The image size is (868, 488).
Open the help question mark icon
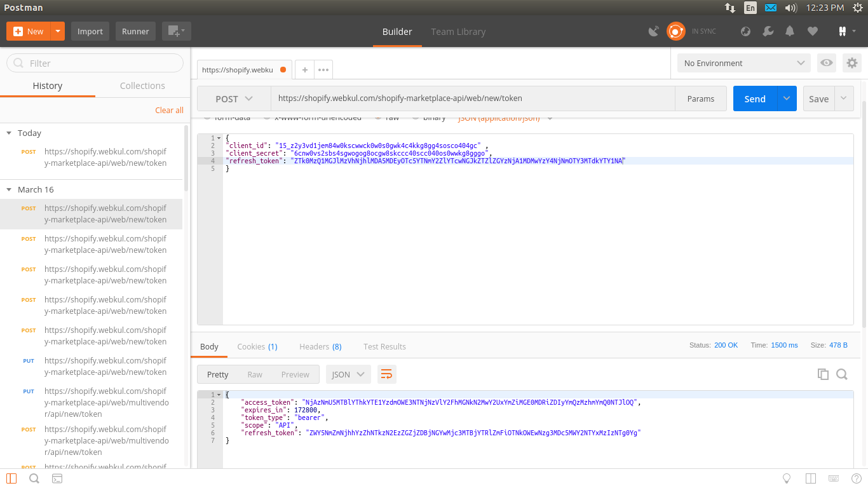click(x=855, y=478)
